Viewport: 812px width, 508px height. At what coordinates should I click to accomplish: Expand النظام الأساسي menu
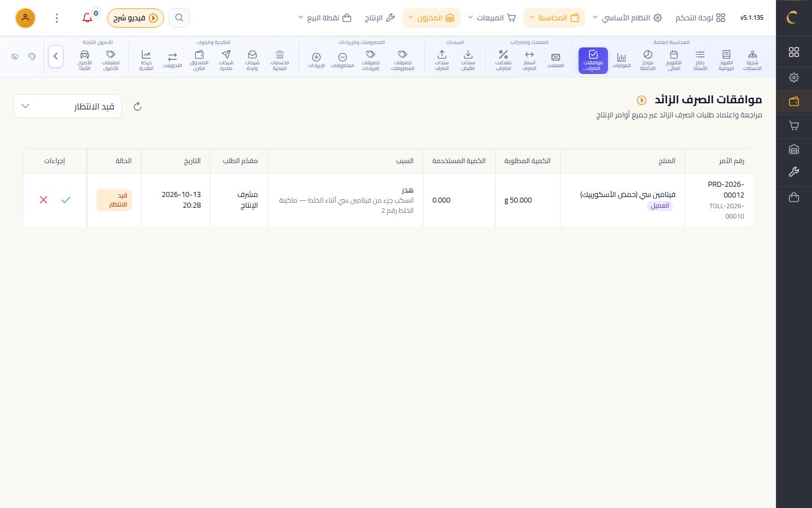point(627,18)
